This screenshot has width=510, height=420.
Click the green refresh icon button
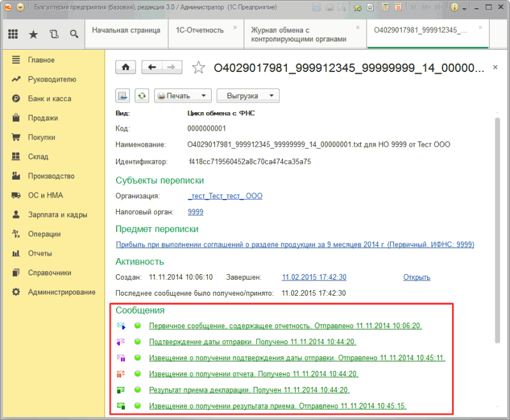tap(141, 96)
